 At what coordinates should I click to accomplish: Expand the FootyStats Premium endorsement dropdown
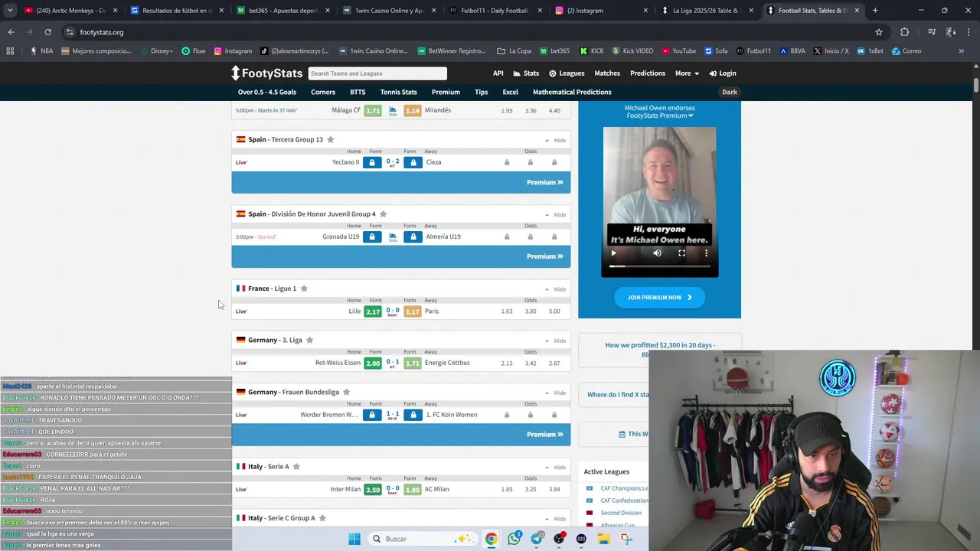pyautogui.click(x=659, y=116)
